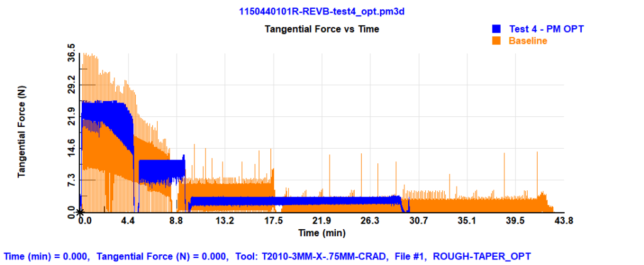Click the 43.8 tick at the time axis end
The width and height of the screenshot is (644, 265).
(562, 221)
